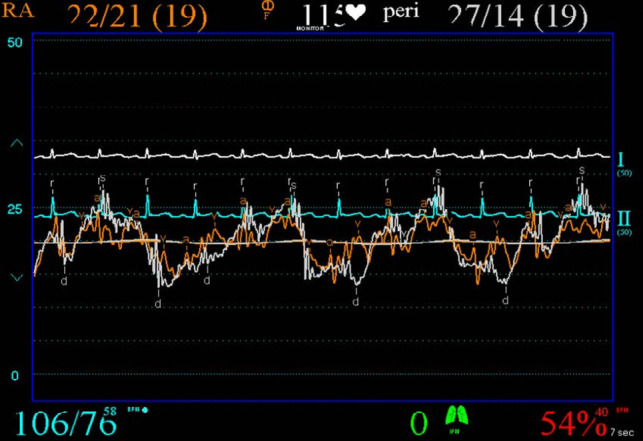The image size is (643, 441).
Task: Click the orange 22/21 (19) RA pressure reading
Action: point(137,17)
